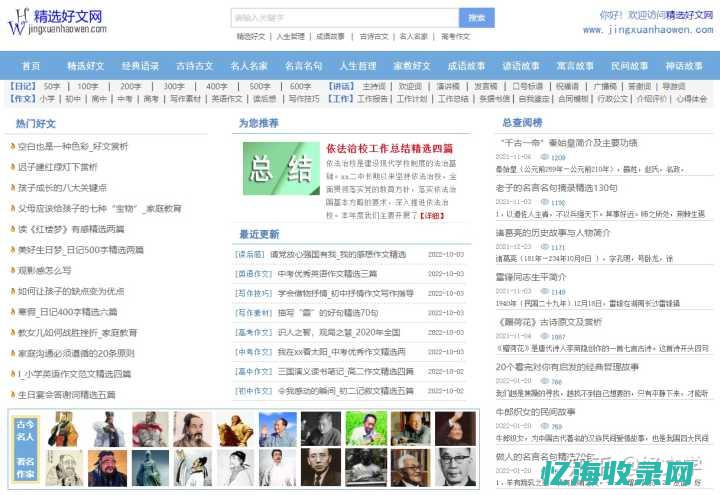
Task: Select the 300字 diary length link
Action: point(174,86)
